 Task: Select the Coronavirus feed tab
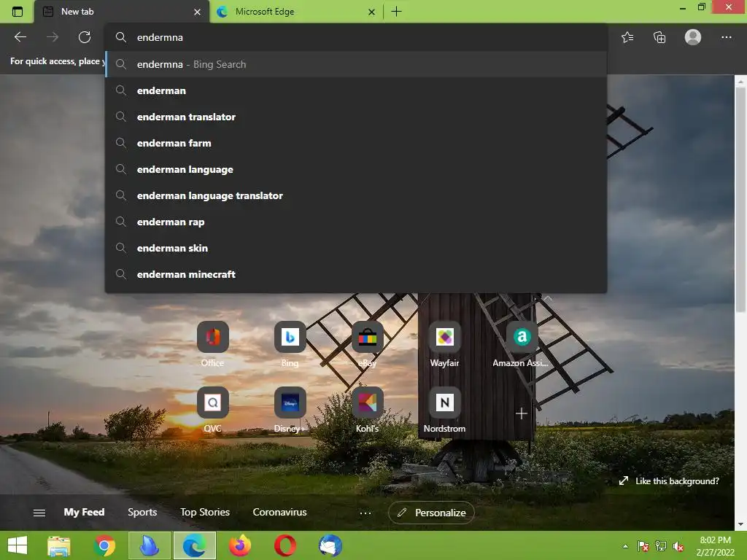[279, 512]
